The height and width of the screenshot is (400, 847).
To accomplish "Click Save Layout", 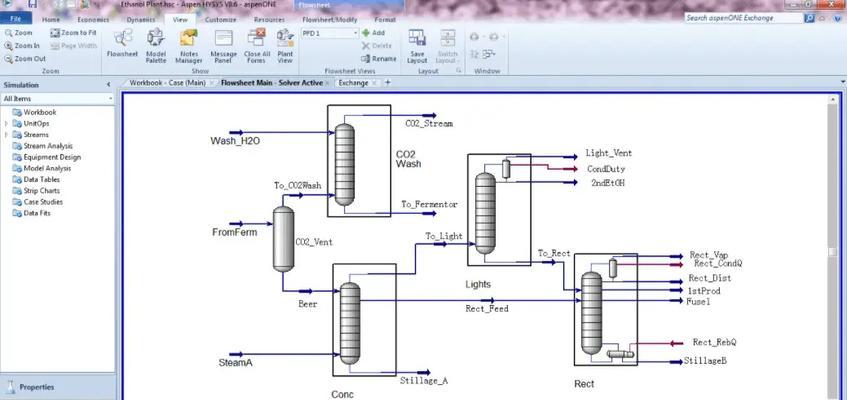I will pyautogui.click(x=417, y=46).
